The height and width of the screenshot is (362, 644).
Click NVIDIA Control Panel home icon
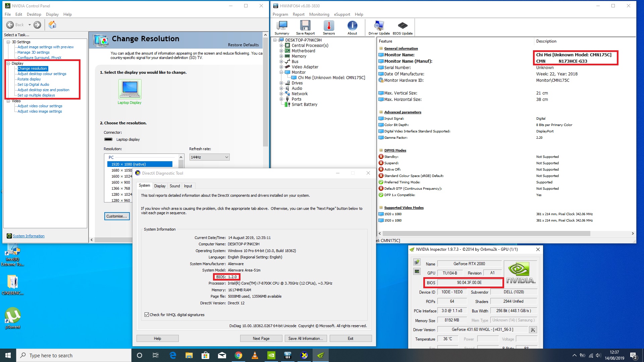click(x=52, y=25)
